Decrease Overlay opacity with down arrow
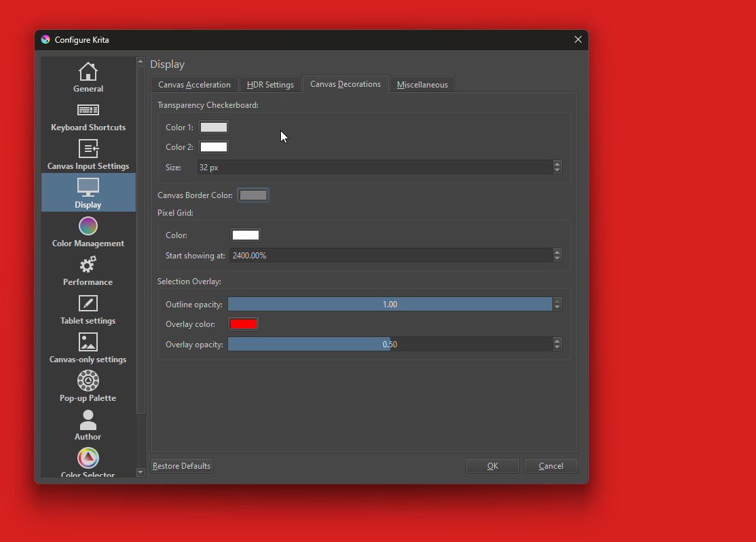 [557, 347]
